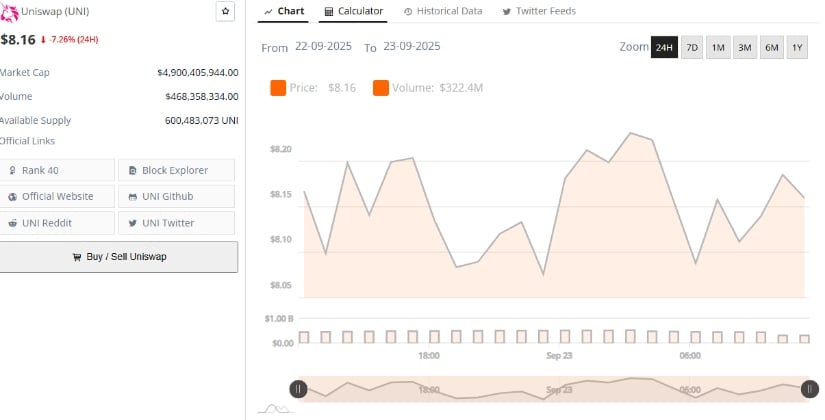Image resolution: width=825 pixels, height=420 pixels.
Task: Click the Block Explorer document icon
Action: click(133, 171)
